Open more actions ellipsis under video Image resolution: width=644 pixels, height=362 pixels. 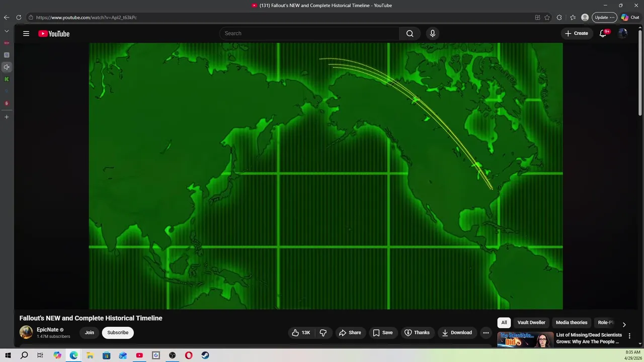coord(486,333)
